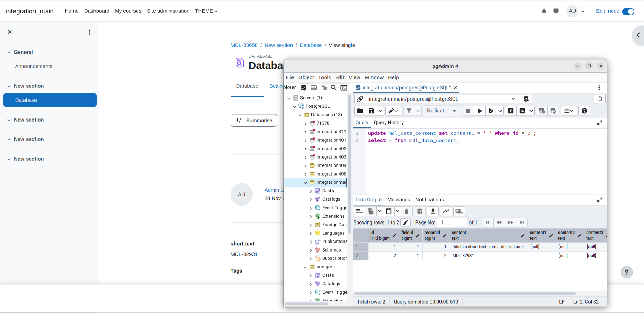Click the Rollback transaction icon
This screenshot has width=644, height=313.
(x=553, y=111)
